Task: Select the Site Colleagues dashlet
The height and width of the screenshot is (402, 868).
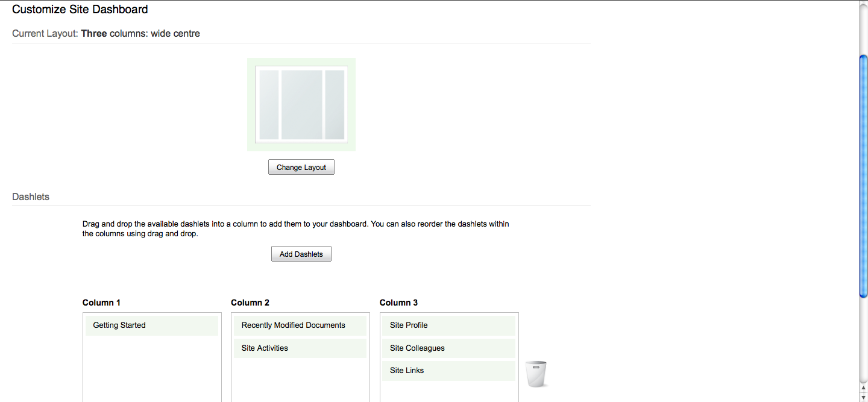Action: point(448,348)
